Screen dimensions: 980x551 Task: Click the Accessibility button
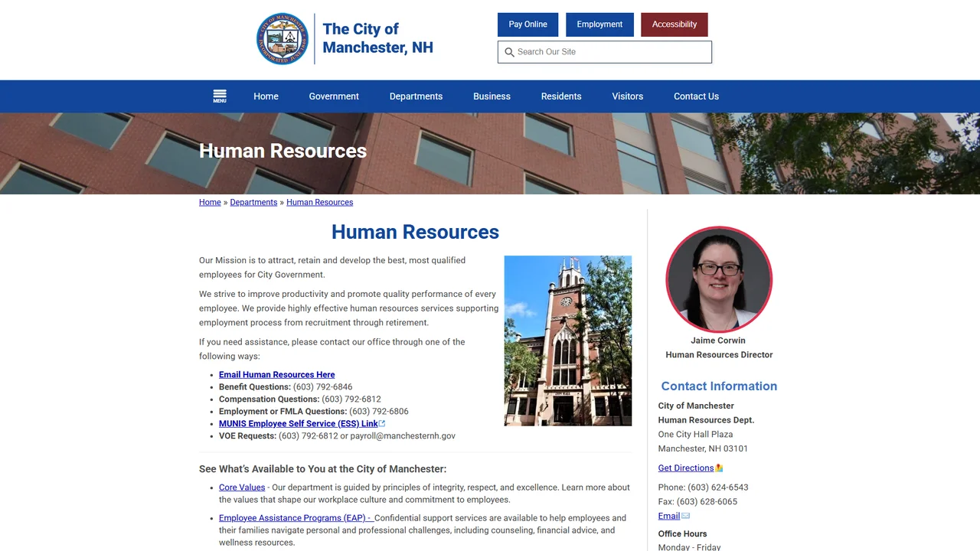click(675, 24)
